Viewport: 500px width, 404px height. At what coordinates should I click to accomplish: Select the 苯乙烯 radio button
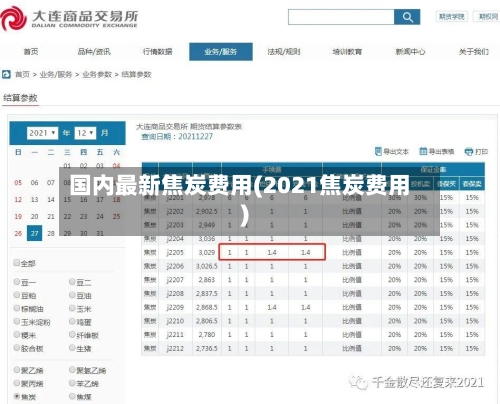[72, 383]
